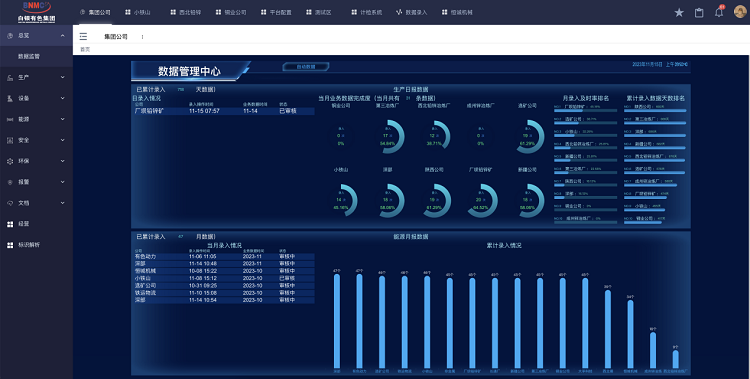Open the 数据监管 sidebar submenu item
This screenshot has width=750, height=379.
[x=29, y=56]
